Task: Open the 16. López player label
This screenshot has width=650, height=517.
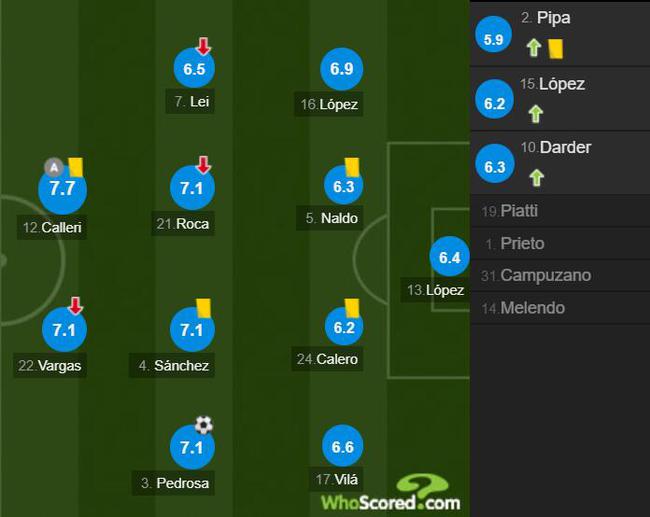Action: [329, 104]
